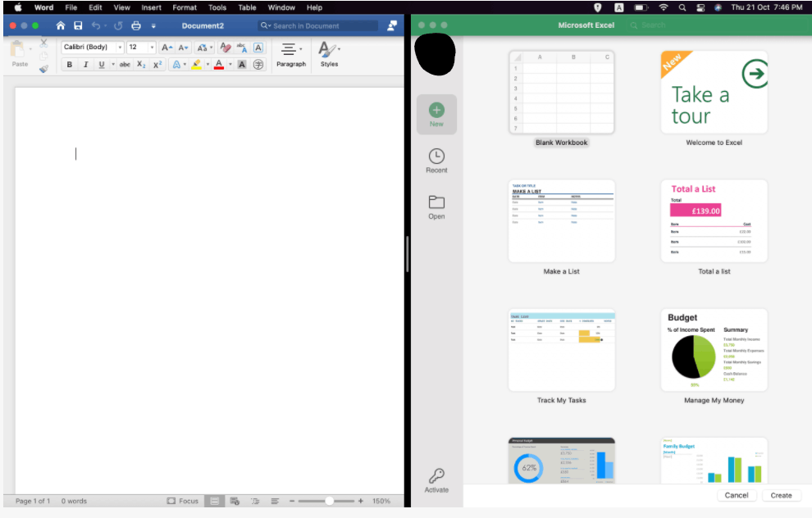Open the Table menu
The height and width of the screenshot is (518, 812).
pyautogui.click(x=247, y=7)
